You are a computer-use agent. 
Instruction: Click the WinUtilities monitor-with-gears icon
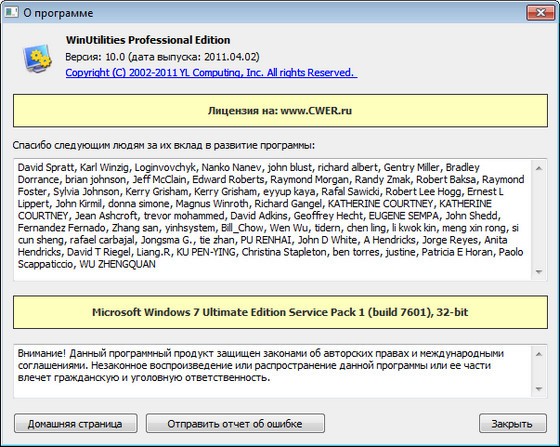click(37, 58)
